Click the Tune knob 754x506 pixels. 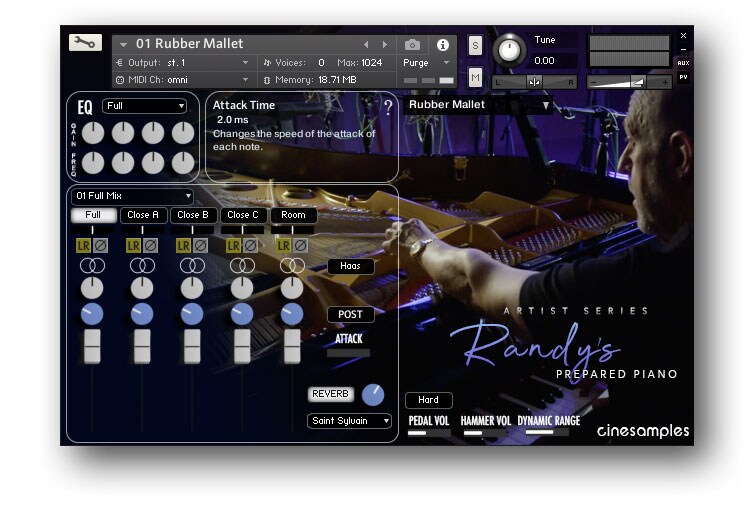(x=509, y=50)
